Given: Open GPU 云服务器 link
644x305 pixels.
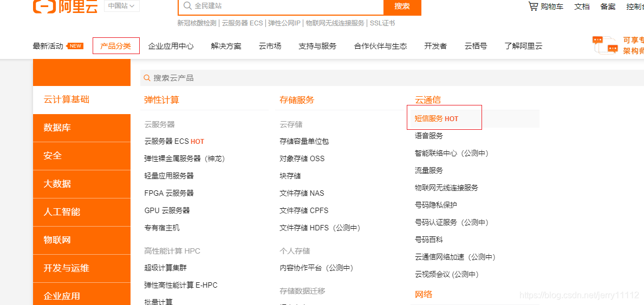Looking at the screenshot, I should 167,210.
